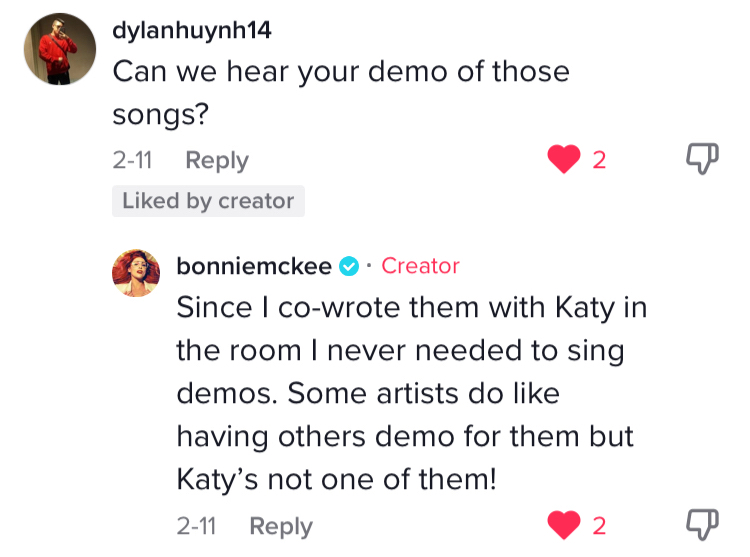View like count on bonniemckee's reply

tap(599, 526)
